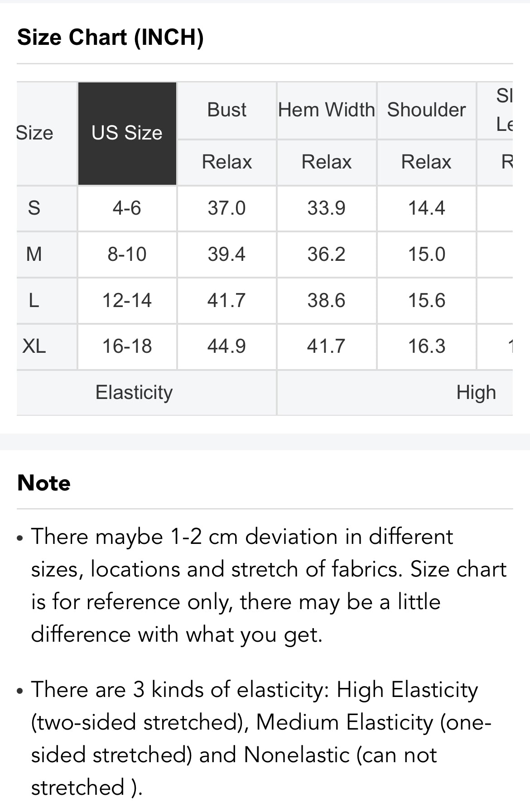Select the Shoulder column header

pyautogui.click(x=426, y=110)
